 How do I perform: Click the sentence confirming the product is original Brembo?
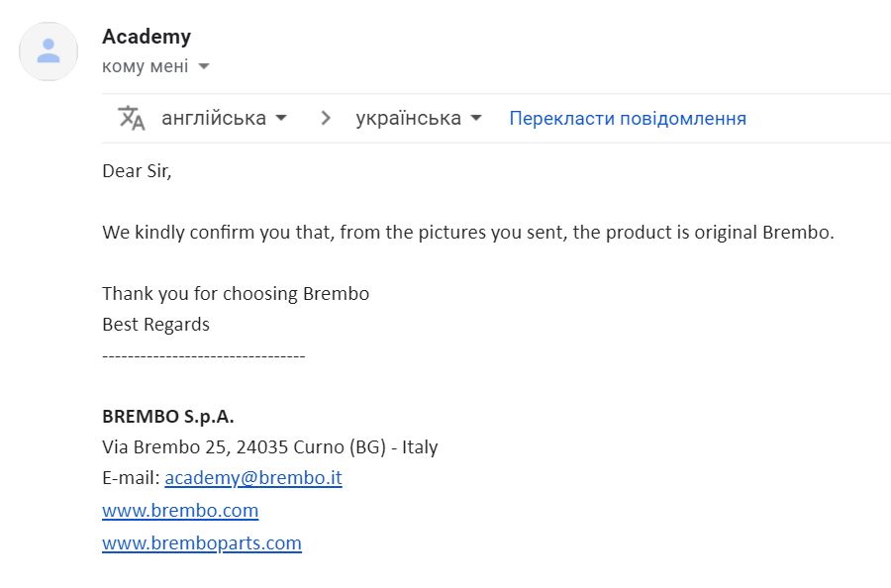(468, 234)
